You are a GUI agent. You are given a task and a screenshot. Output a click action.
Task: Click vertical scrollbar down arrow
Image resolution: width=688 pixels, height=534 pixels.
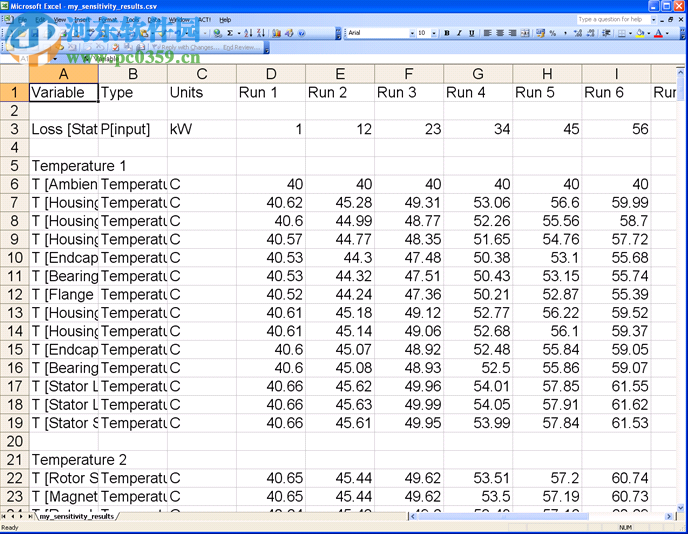(681, 508)
